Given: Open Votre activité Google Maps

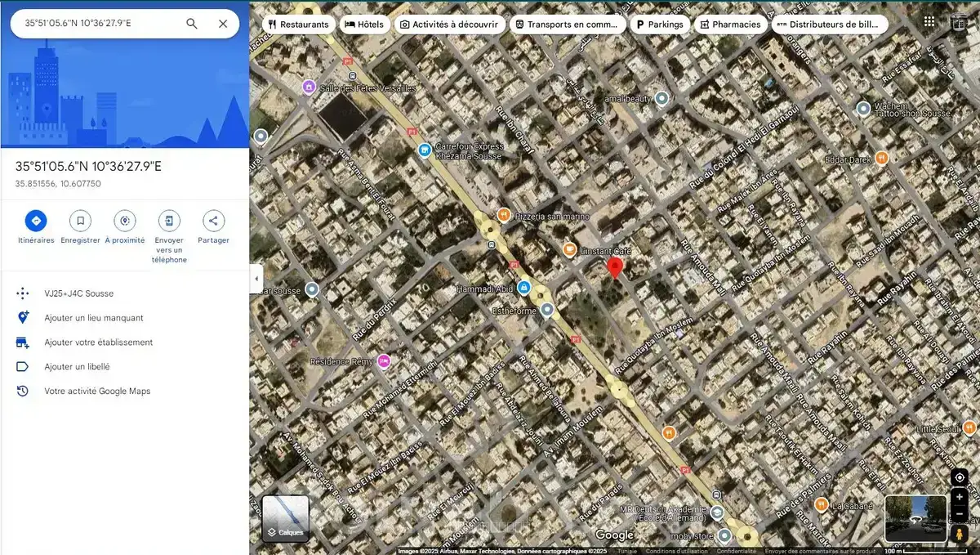Looking at the screenshot, I should (x=97, y=392).
